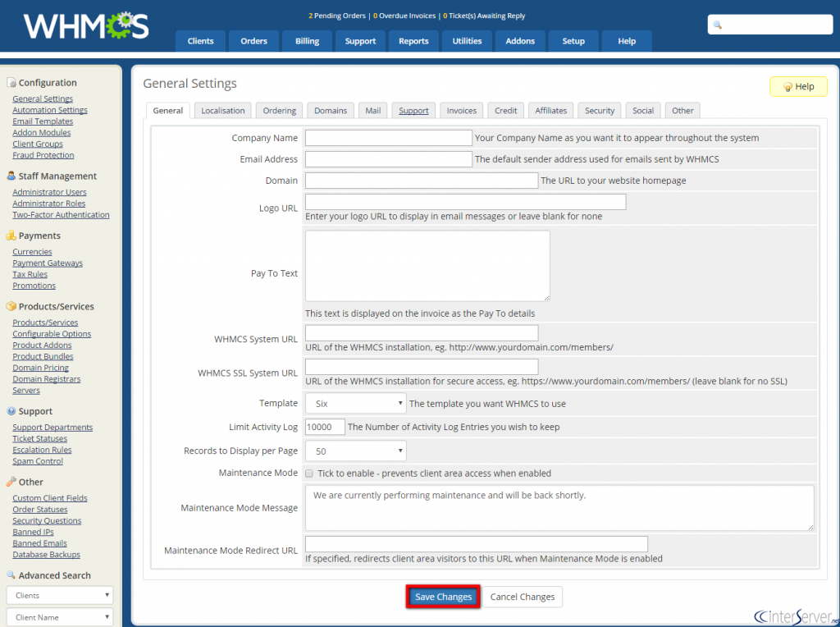Switch to the Invoices tab

point(461,111)
